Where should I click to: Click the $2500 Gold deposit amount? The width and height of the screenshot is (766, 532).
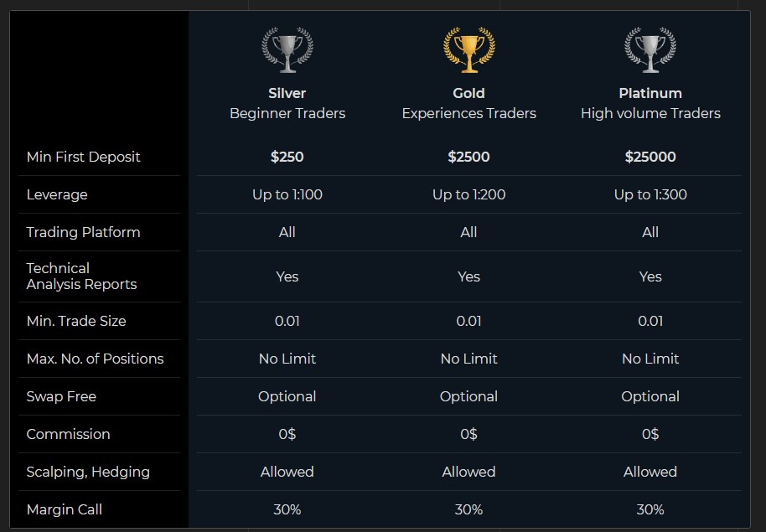pyautogui.click(x=469, y=157)
